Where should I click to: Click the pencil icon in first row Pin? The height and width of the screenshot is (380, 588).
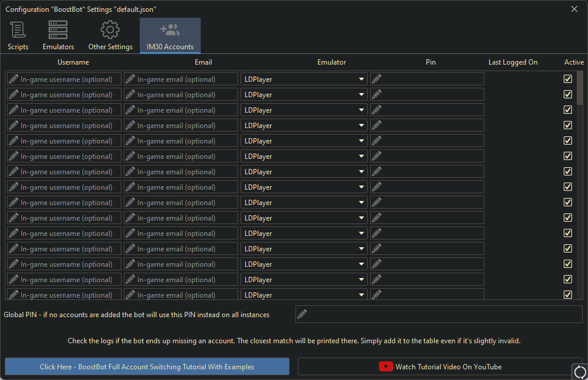[x=377, y=79]
